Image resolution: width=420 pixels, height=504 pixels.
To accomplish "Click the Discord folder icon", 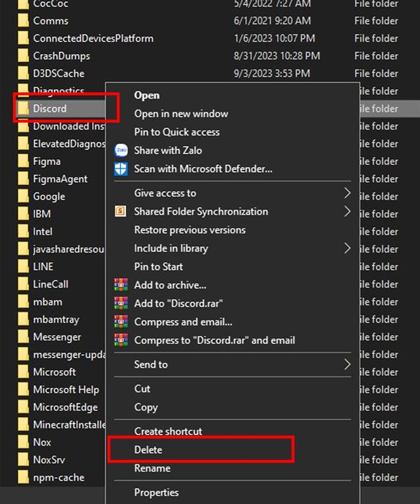I will coord(23,109).
